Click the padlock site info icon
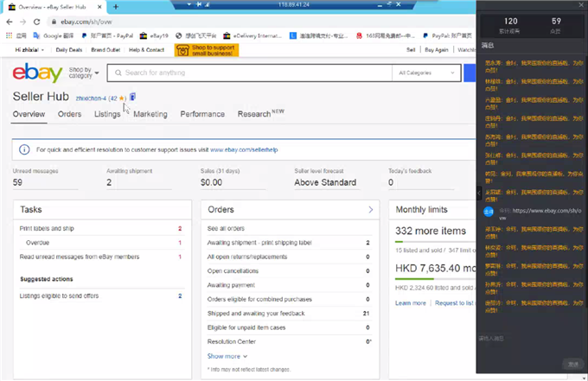588x381 pixels. 54,22
